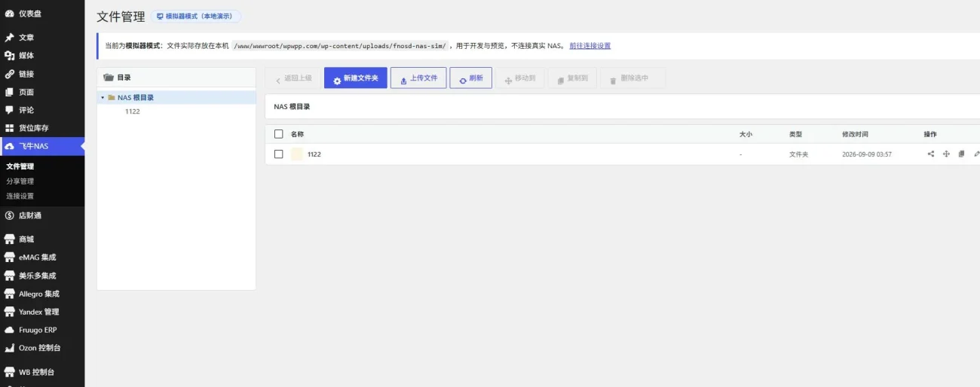Viewport: 980px width, 387px height.
Task: Click the folder icon beside 目录 panel title
Action: tap(109, 78)
